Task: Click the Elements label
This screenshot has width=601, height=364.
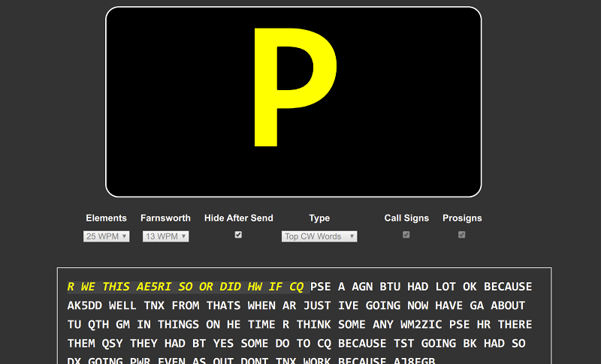Action: 106,218
